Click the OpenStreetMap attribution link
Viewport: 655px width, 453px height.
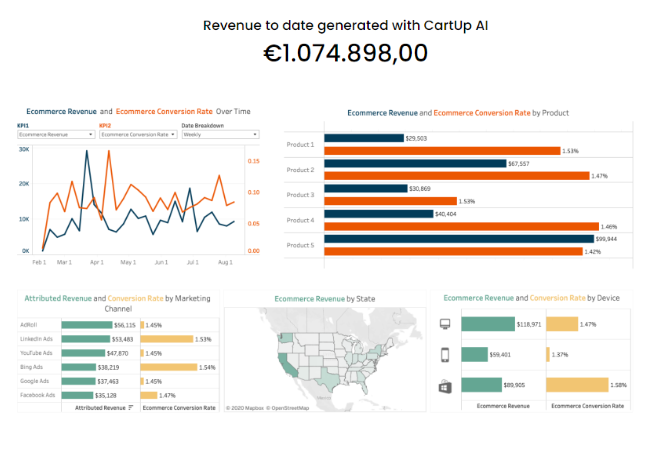coord(290,408)
